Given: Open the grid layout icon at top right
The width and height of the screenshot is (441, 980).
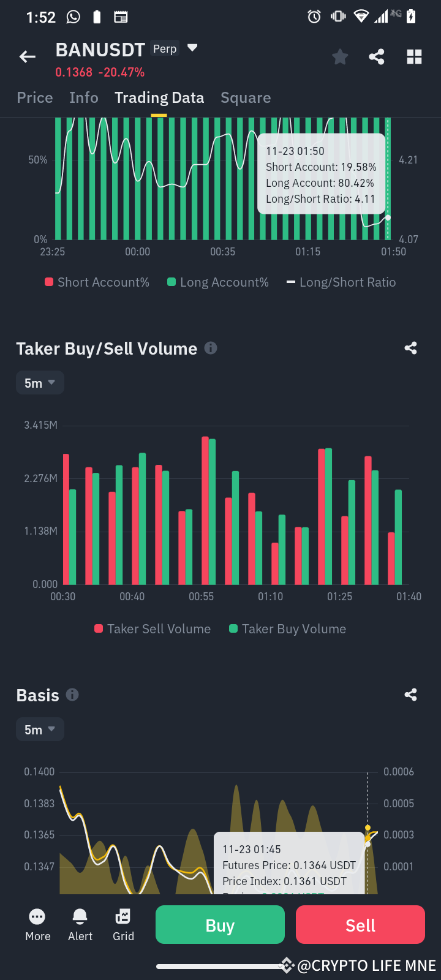Looking at the screenshot, I should (414, 56).
